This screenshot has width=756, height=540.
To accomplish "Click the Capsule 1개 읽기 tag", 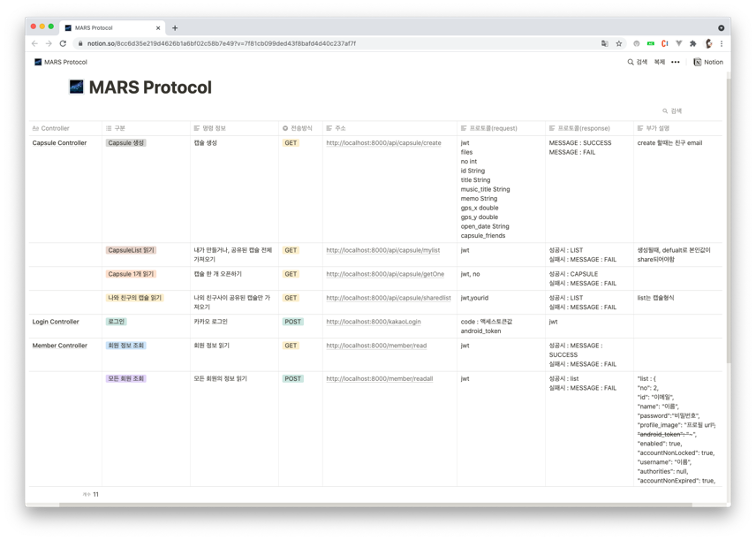I will [131, 274].
